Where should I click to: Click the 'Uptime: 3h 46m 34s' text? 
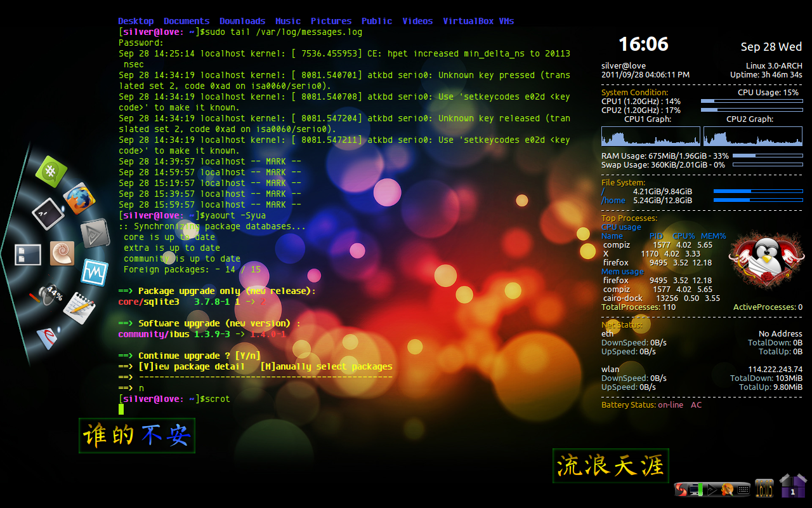coord(766,75)
